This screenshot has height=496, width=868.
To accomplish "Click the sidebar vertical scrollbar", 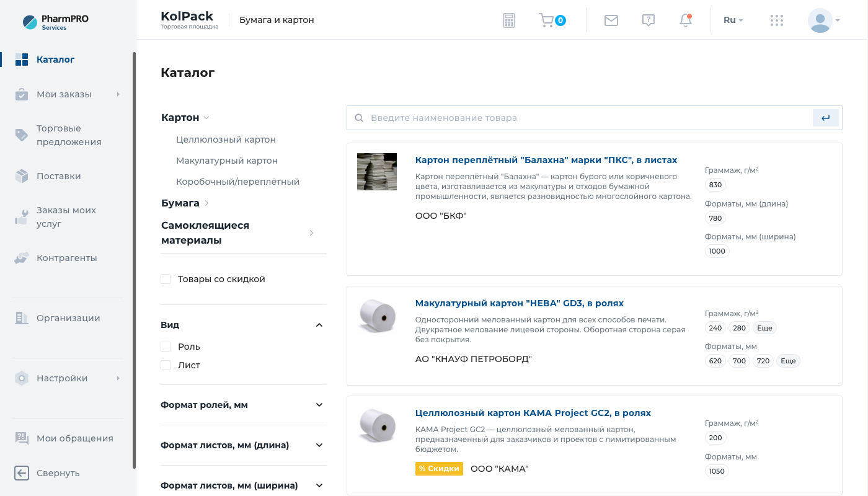I will pos(134,260).
